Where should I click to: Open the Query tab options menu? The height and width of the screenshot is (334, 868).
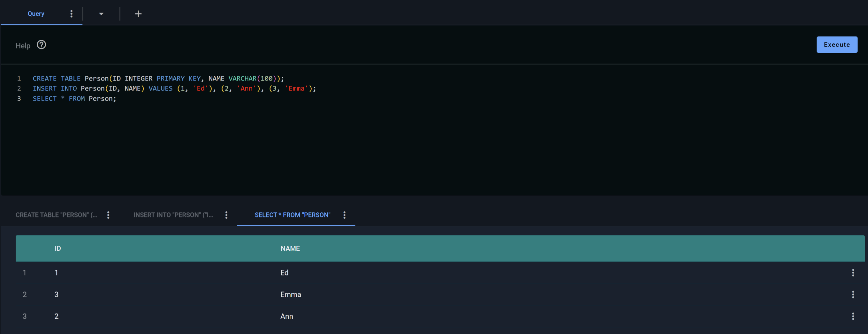pyautogui.click(x=71, y=13)
